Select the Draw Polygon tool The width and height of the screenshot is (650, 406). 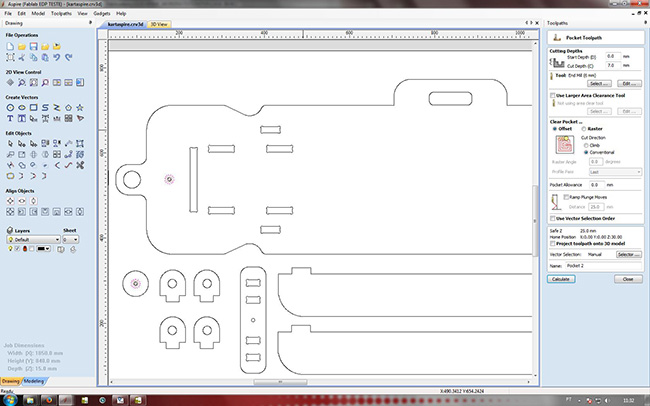pyautogui.click(x=68, y=107)
